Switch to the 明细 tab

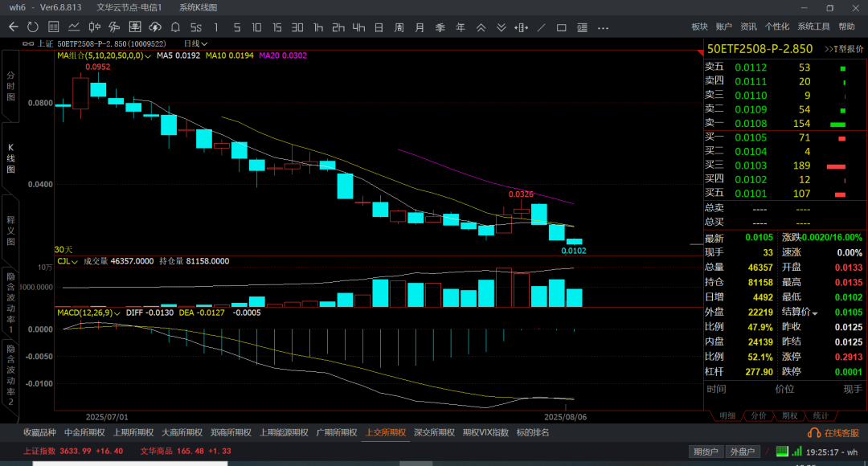coord(727,415)
